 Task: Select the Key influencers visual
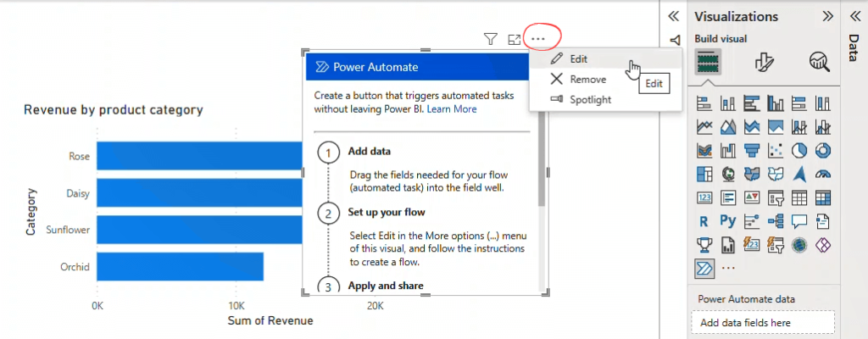(752, 221)
